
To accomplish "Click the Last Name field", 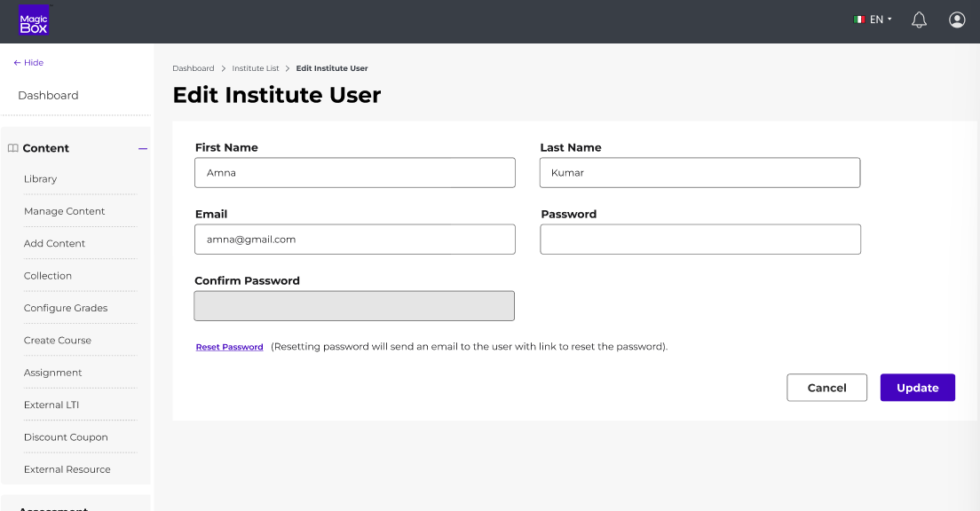I will [700, 172].
